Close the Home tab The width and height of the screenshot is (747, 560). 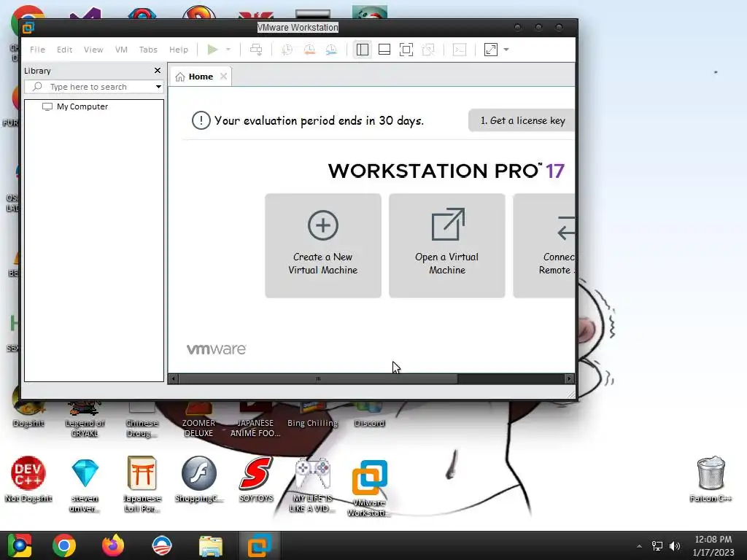pos(223,77)
